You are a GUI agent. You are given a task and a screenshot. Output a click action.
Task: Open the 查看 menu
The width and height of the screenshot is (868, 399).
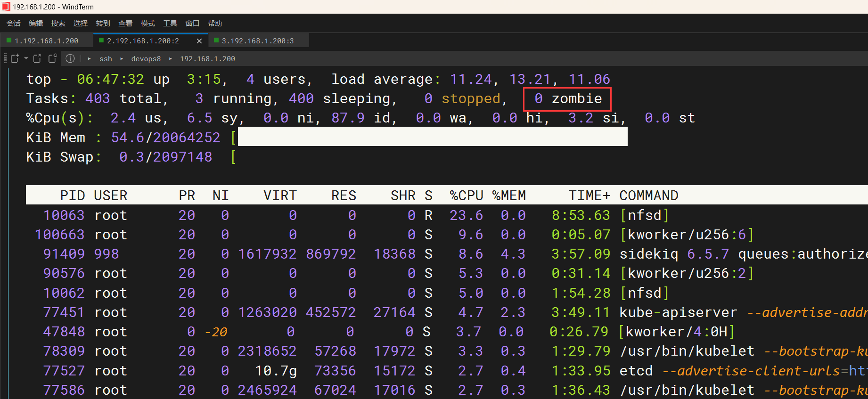click(125, 23)
